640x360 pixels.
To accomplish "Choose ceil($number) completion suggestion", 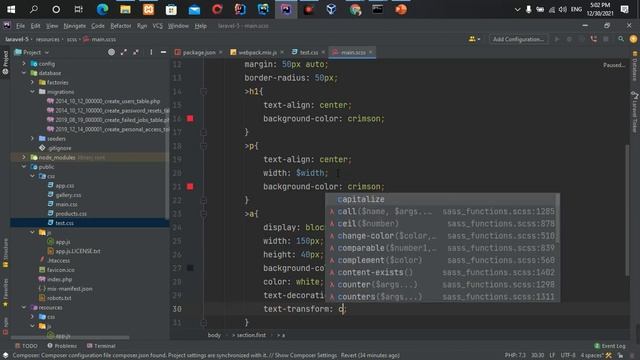I will 441,224.
